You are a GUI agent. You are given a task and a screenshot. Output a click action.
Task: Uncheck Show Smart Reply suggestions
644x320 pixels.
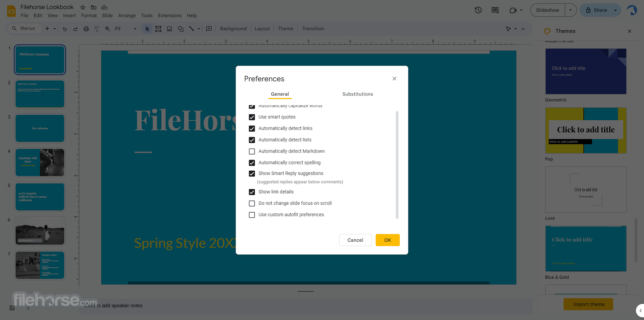(252, 173)
